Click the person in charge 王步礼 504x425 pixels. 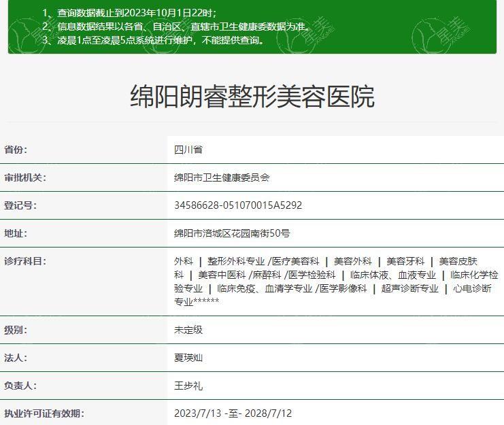coord(188,386)
